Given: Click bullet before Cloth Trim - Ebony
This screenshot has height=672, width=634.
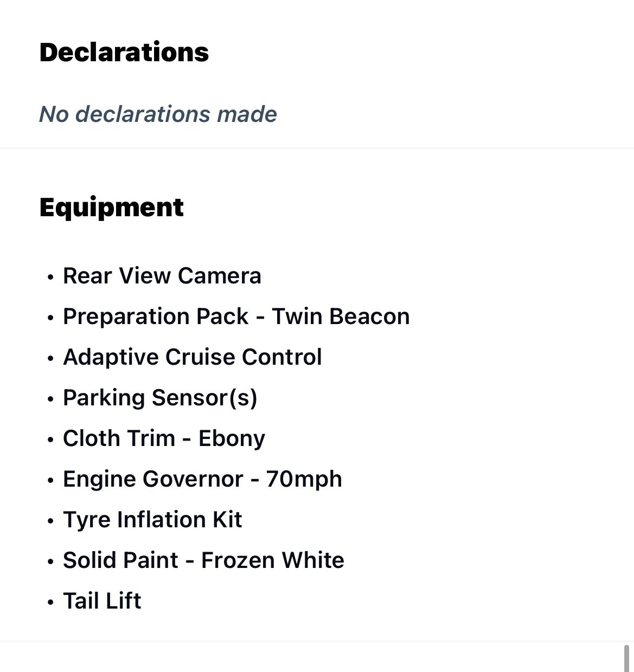Looking at the screenshot, I should 50,440.
